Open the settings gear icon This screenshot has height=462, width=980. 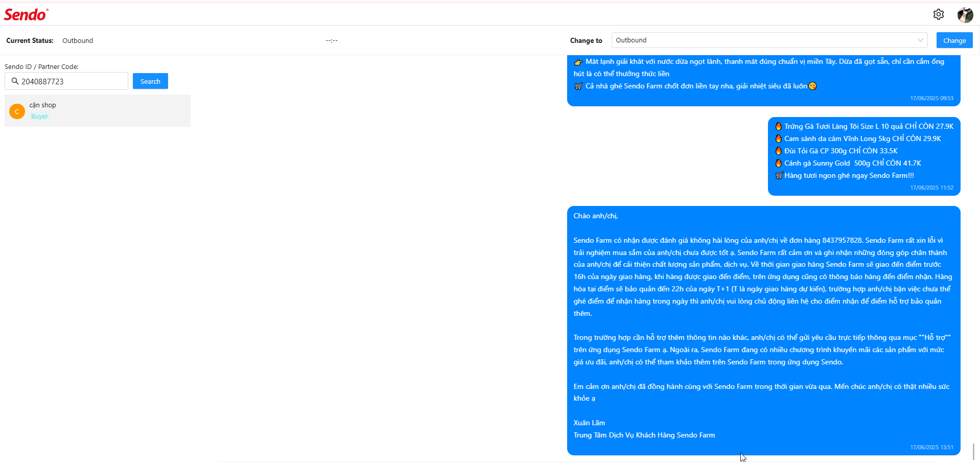(x=938, y=14)
